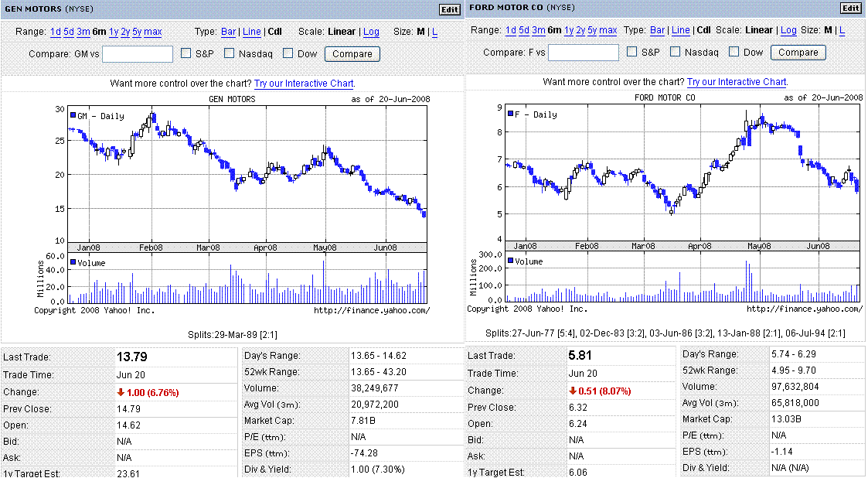This screenshot has width=868, height=478.
Task: Click GM Market Cap value 7.81B
Action: click(x=363, y=421)
